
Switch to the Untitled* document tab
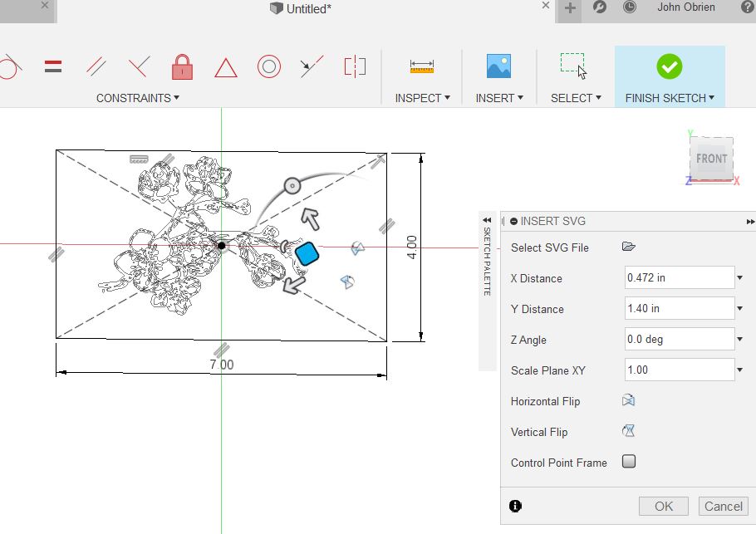[301, 8]
